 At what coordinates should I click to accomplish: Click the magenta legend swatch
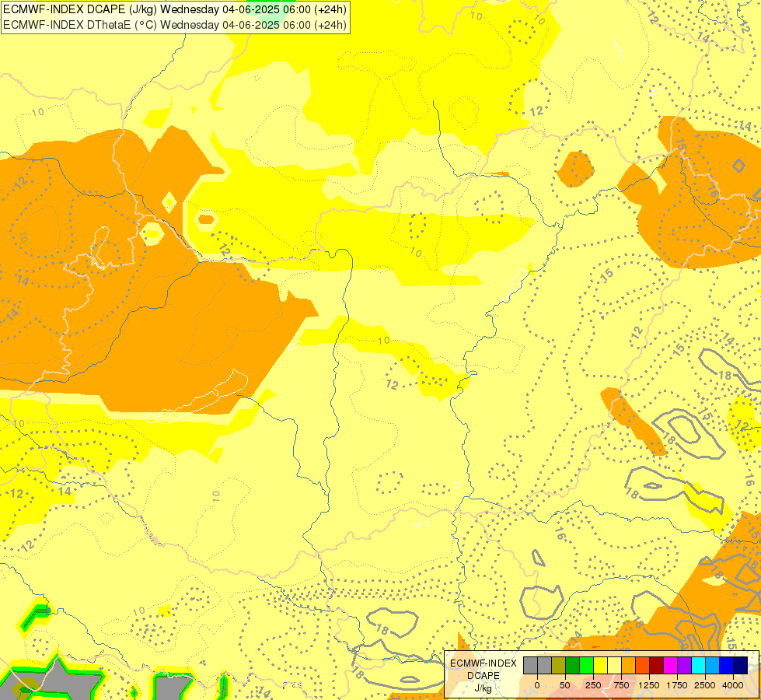pyautogui.click(x=671, y=665)
